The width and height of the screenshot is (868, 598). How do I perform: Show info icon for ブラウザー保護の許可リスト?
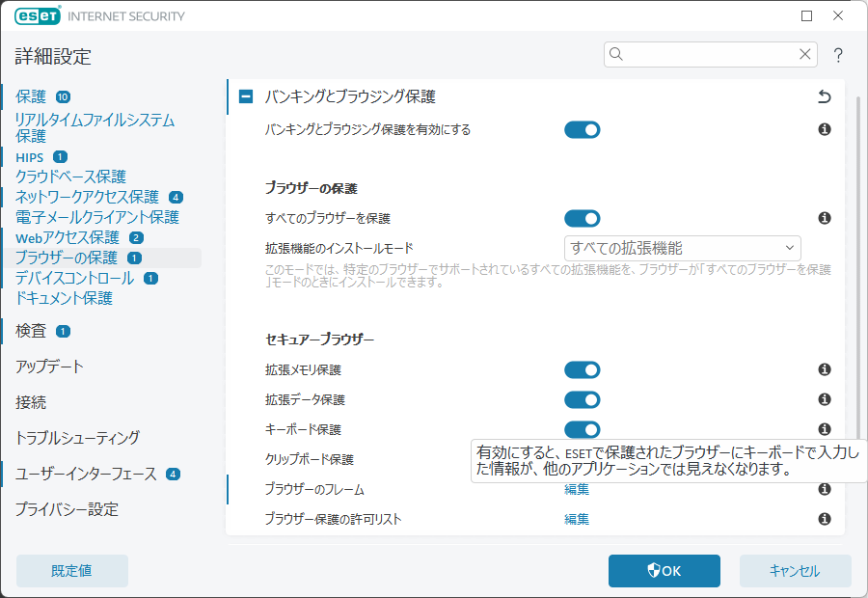click(x=825, y=519)
